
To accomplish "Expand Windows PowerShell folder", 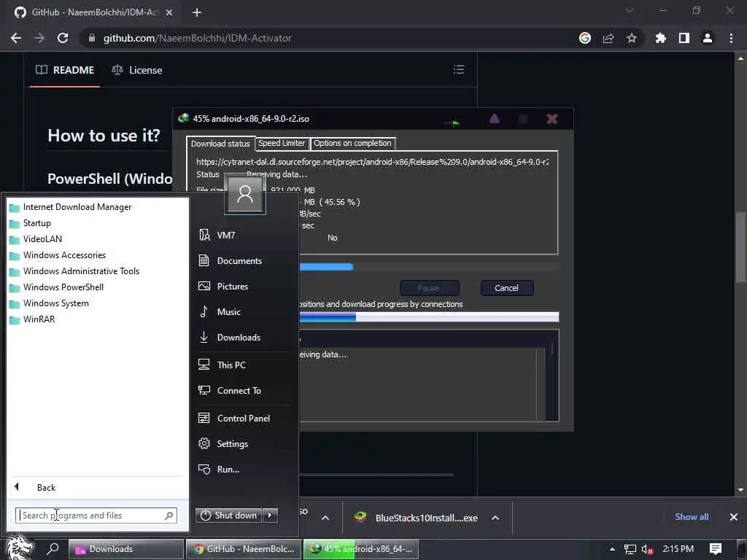I will [63, 287].
